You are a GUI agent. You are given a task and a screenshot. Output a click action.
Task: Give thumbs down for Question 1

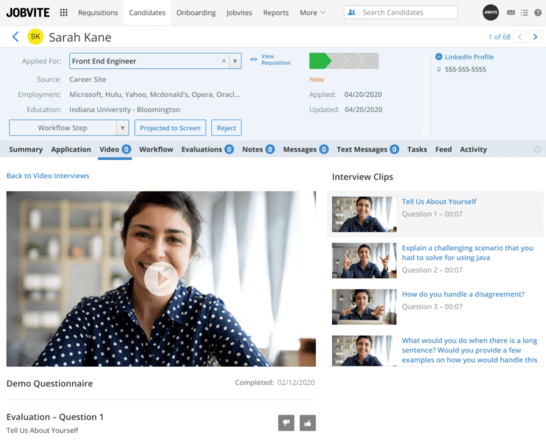[286, 423]
